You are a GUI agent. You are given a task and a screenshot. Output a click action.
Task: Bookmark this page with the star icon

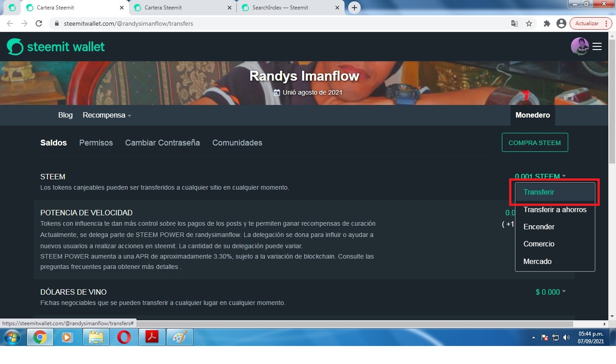[529, 23]
